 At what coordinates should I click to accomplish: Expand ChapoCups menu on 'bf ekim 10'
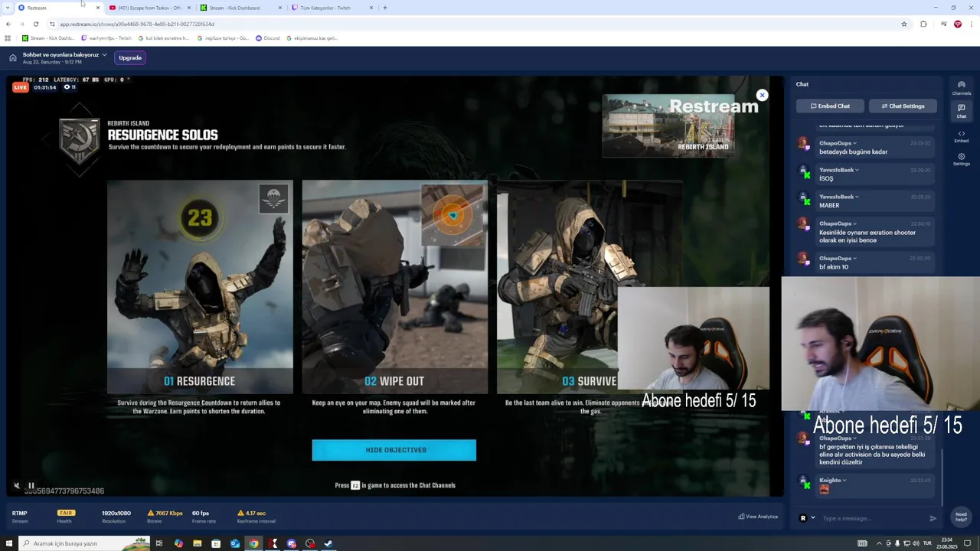point(854,258)
